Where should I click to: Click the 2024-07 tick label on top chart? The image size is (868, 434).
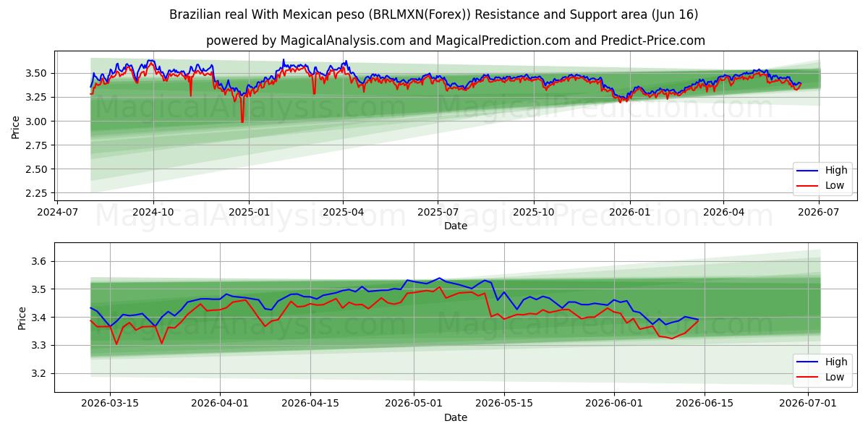[x=58, y=213]
